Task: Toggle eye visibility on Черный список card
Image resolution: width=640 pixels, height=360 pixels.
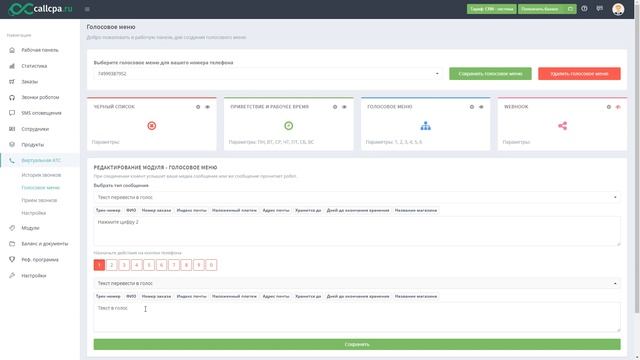Action: click(x=207, y=107)
